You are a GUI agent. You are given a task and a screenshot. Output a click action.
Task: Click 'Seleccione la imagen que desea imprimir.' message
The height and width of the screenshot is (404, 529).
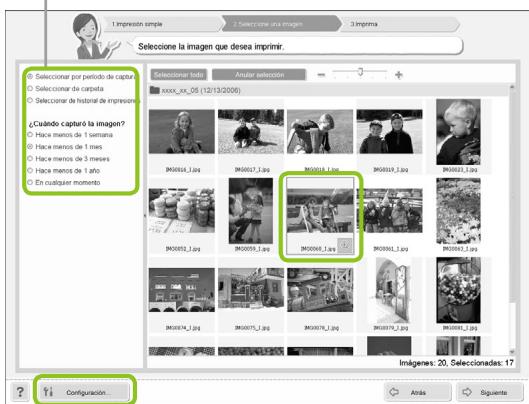pos(211,47)
